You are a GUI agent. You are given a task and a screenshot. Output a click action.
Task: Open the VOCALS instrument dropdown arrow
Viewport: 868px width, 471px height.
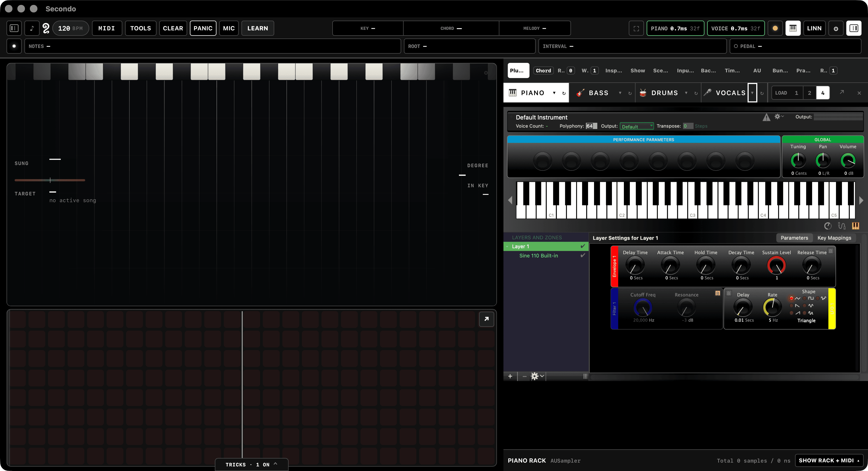point(752,93)
